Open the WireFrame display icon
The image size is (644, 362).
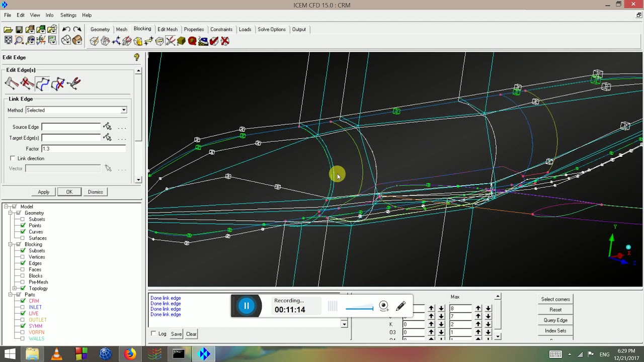(x=66, y=40)
